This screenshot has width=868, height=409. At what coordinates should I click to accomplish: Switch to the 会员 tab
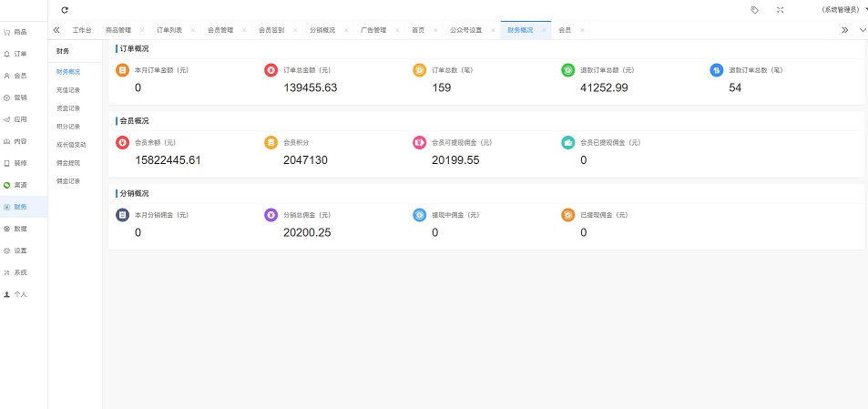tap(565, 30)
